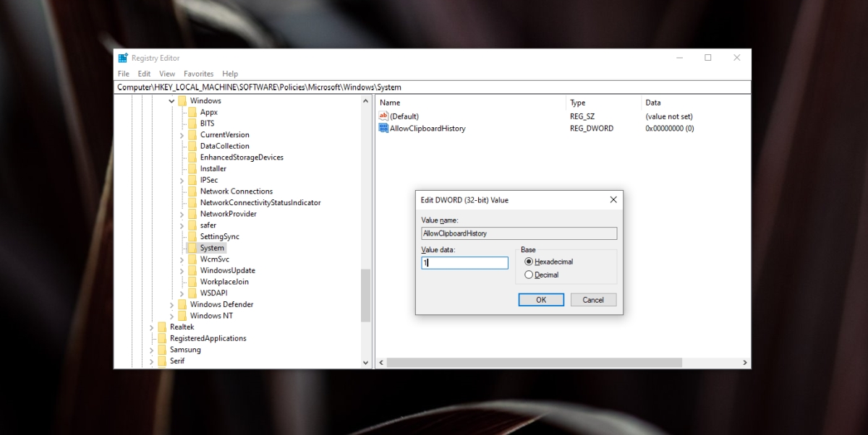Expand the WindowsUpdate tree item
This screenshot has width=868, height=435.
(x=182, y=270)
